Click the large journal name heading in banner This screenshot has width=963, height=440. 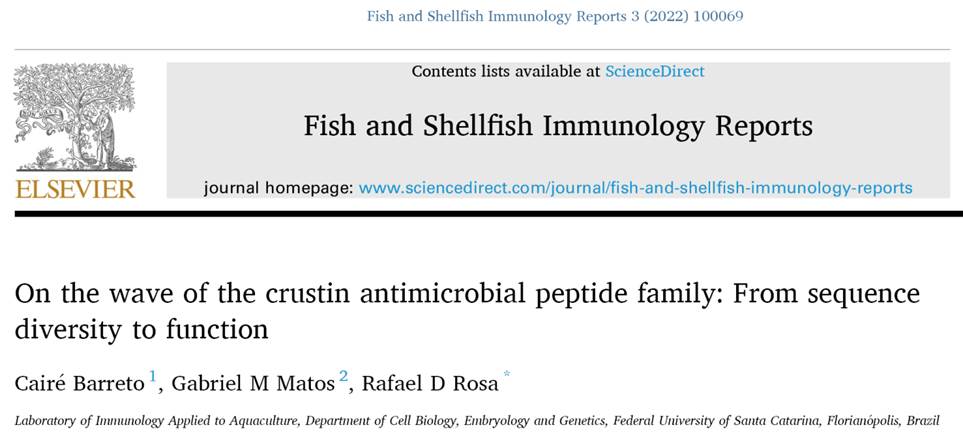[558, 126]
